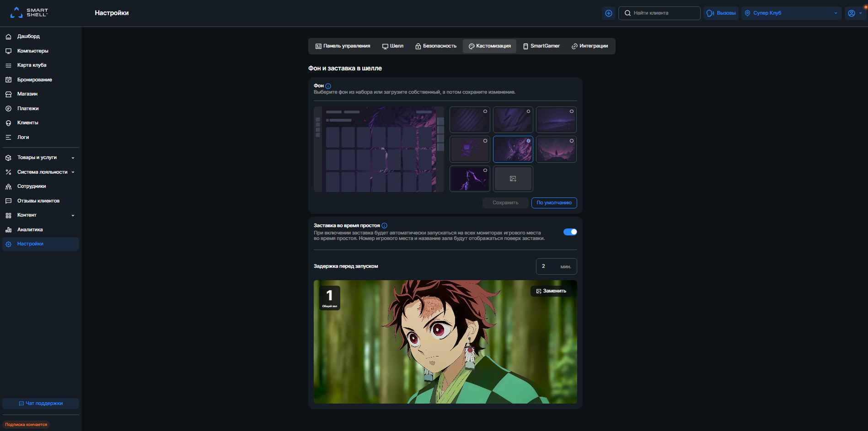Click the Аналитика bar chart icon
Image resolution: width=868 pixels, height=431 pixels.
pos(8,230)
